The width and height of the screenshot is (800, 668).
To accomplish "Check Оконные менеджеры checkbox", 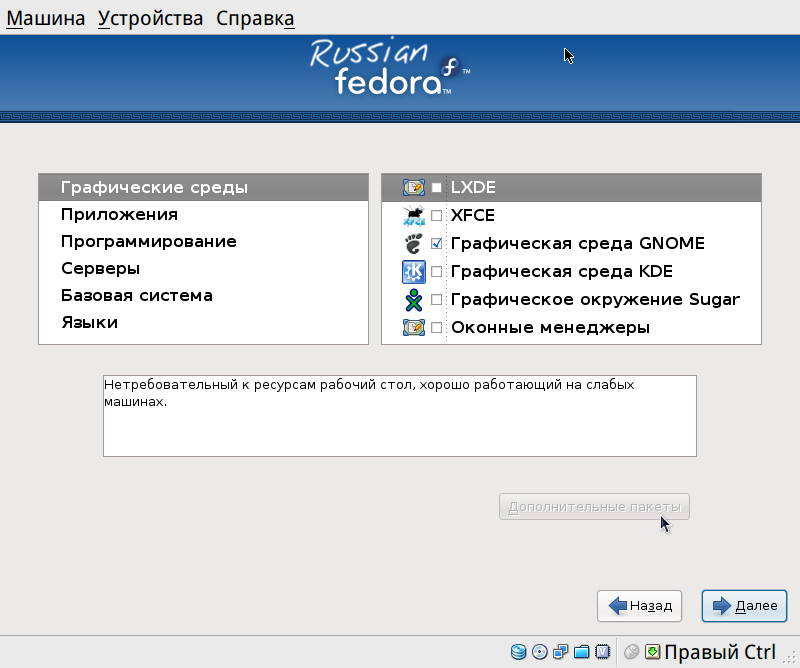I will tap(436, 327).
